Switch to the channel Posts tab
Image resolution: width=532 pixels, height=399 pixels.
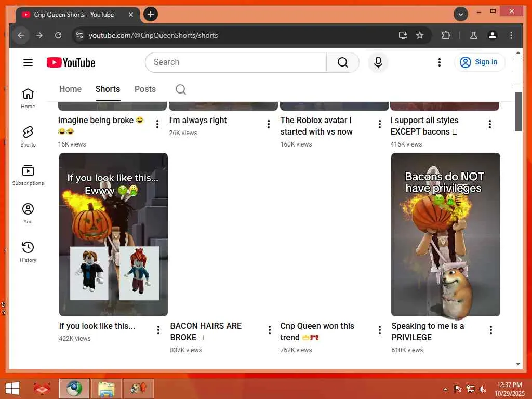click(x=145, y=89)
